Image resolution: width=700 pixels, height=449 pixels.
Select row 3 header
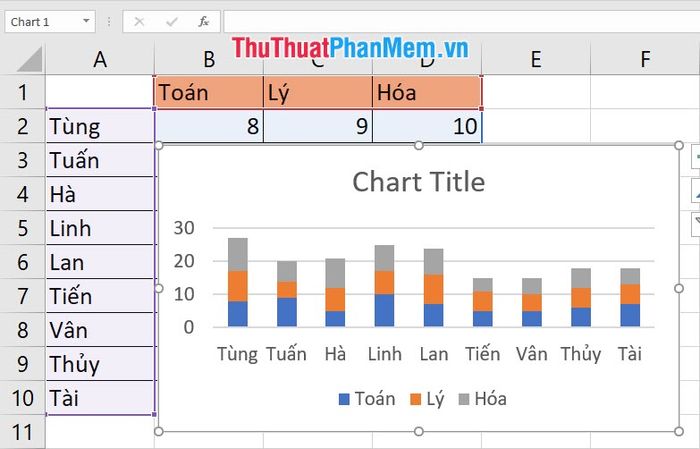coord(22,160)
